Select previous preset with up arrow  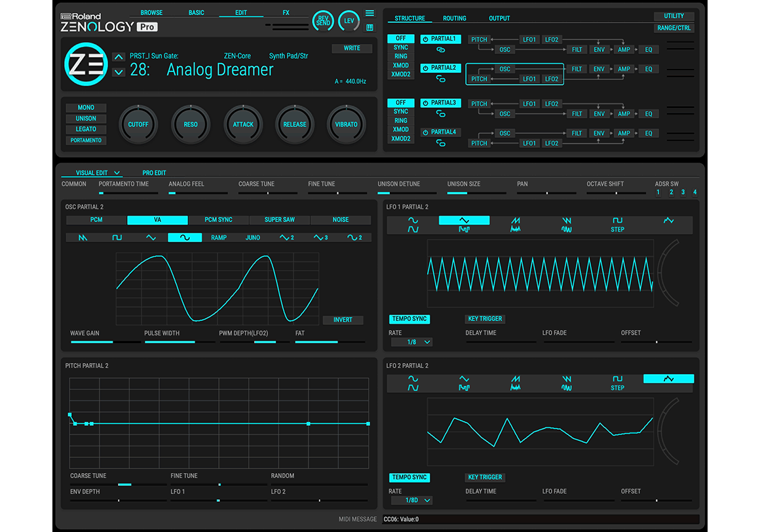coord(119,57)
